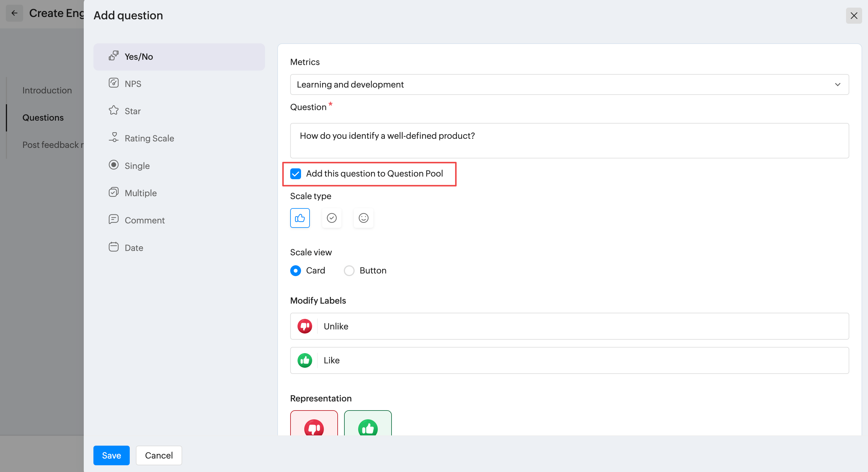
Task: Select the checkmark scale type
Action: [332, 218]
